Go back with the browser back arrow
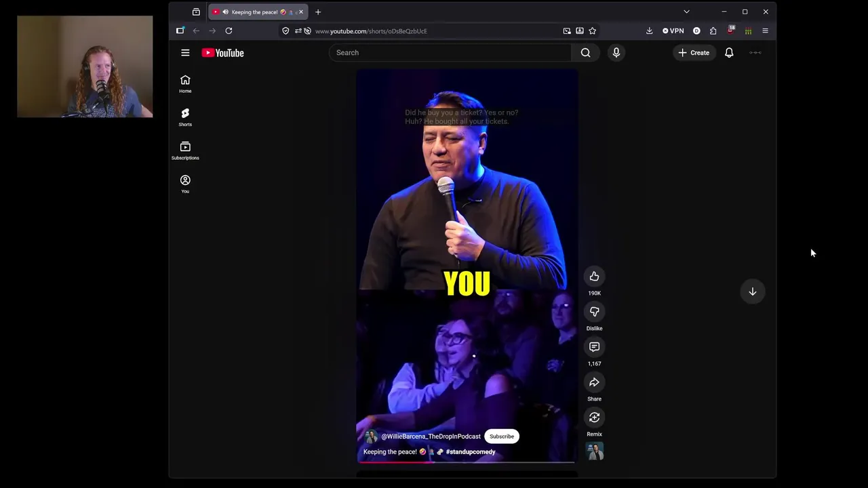Screen dimensions: 868x488 (x=196, y=30)
